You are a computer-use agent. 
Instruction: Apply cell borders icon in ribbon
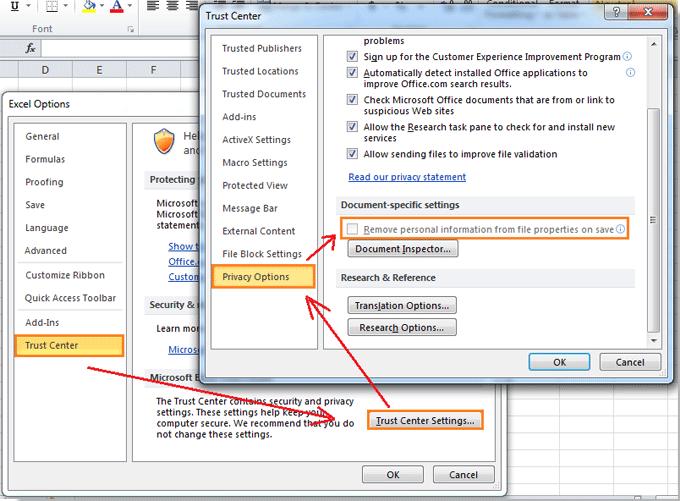(52, 6)
